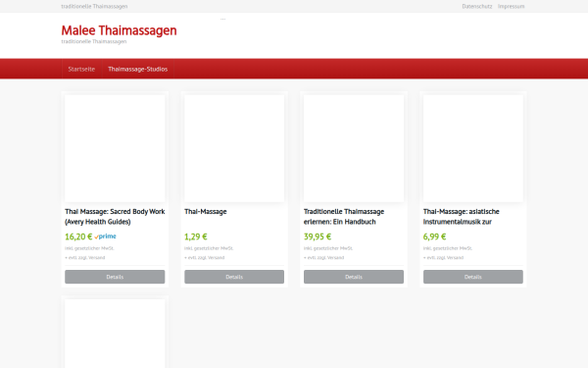The height and width of the screenshot is (368, 588).
Task: Open the Impressum link
Action: (x=512, y=7)
